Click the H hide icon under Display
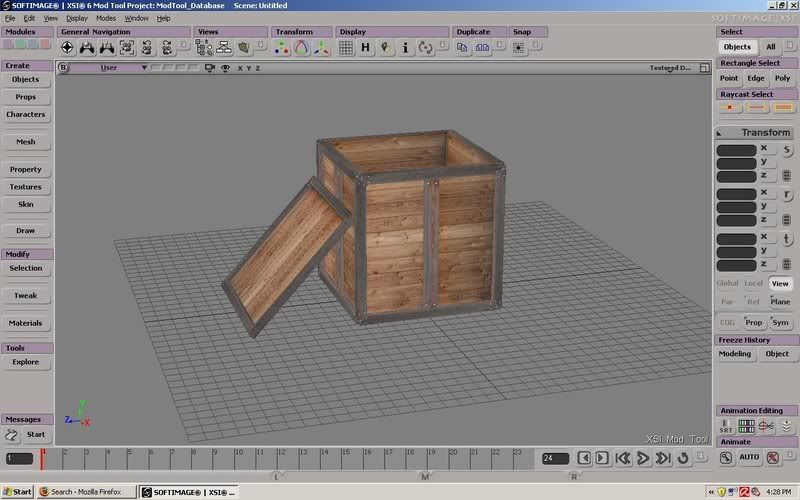800x500 pixels. tap(365, 48)
